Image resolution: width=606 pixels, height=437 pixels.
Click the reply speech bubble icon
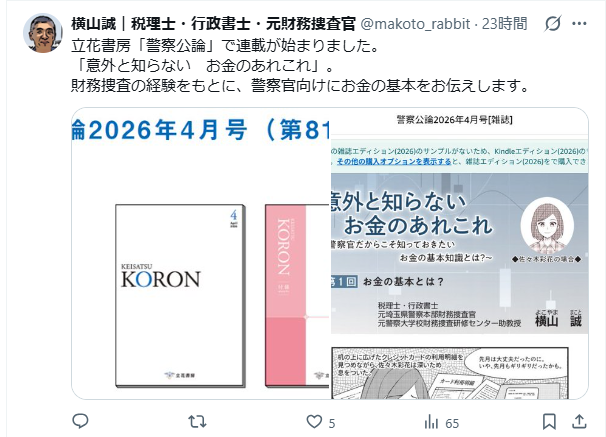coord(80,421)
